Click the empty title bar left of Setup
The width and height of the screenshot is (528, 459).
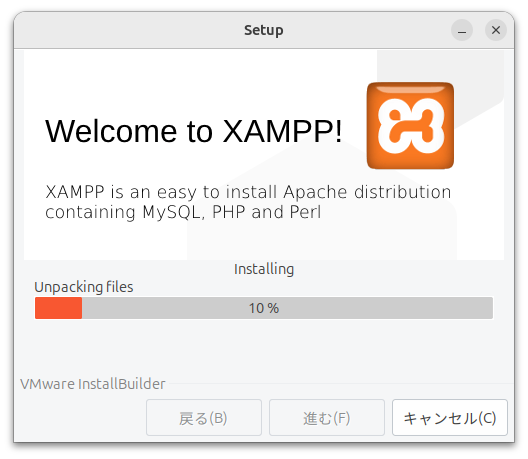pyautogui.click(x=128, y=30)
